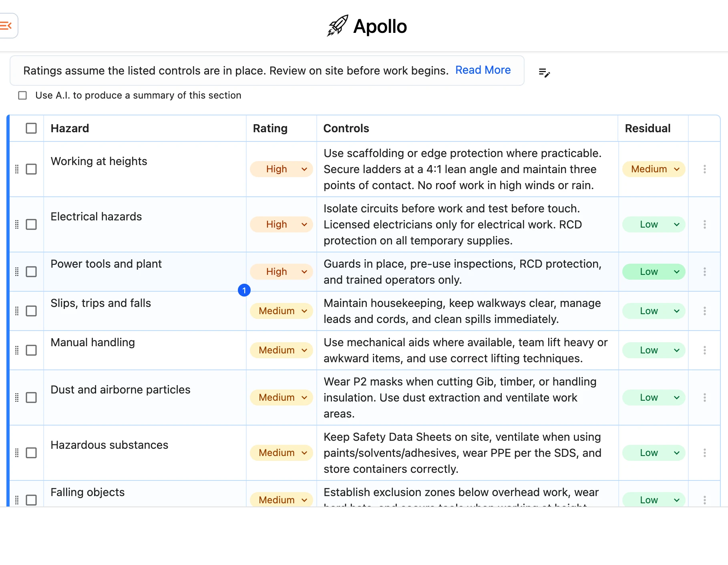
Task: Enable the A.I. summary checkbox
Action: tap(22, 95)
